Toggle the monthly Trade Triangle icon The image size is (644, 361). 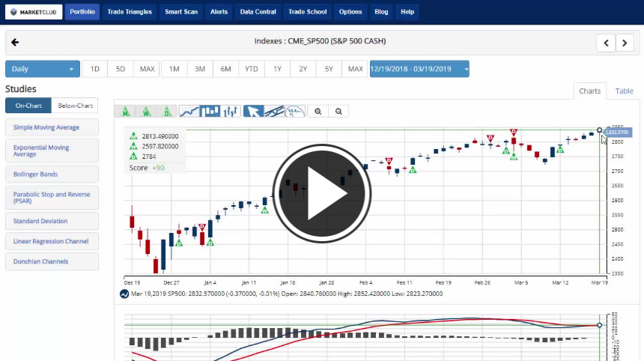pos(125,112)
